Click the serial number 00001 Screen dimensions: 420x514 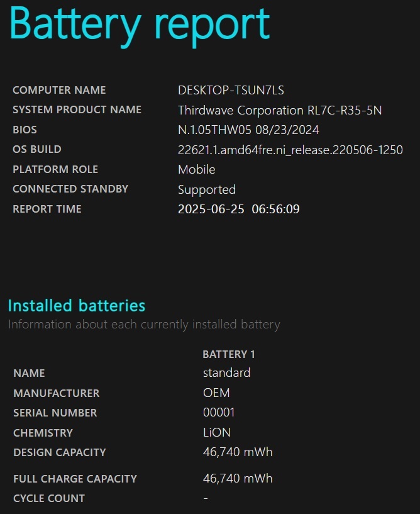[219, 413]
